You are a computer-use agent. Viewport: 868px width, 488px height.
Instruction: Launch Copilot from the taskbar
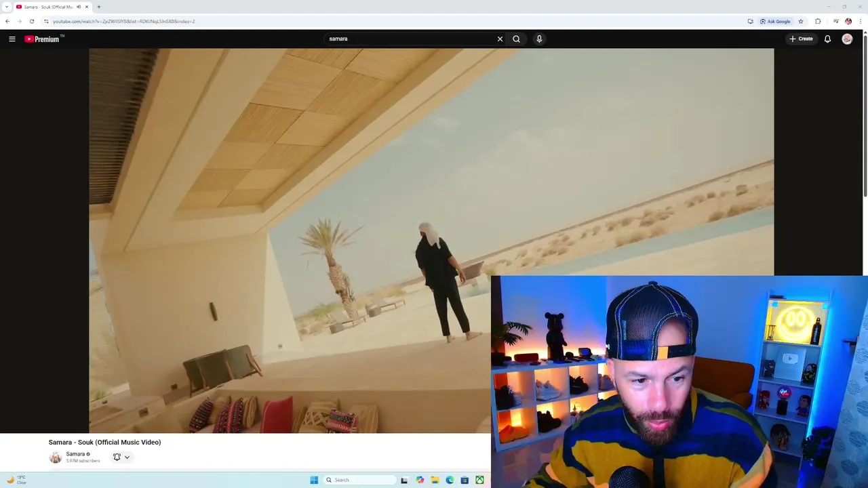click(x=420, y=480)
